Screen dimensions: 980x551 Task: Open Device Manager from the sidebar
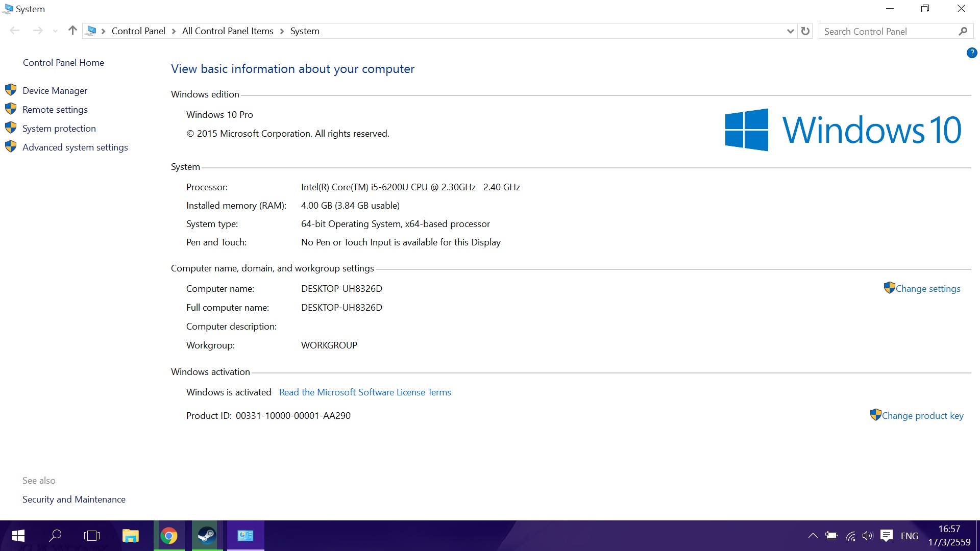click(55, 91)
